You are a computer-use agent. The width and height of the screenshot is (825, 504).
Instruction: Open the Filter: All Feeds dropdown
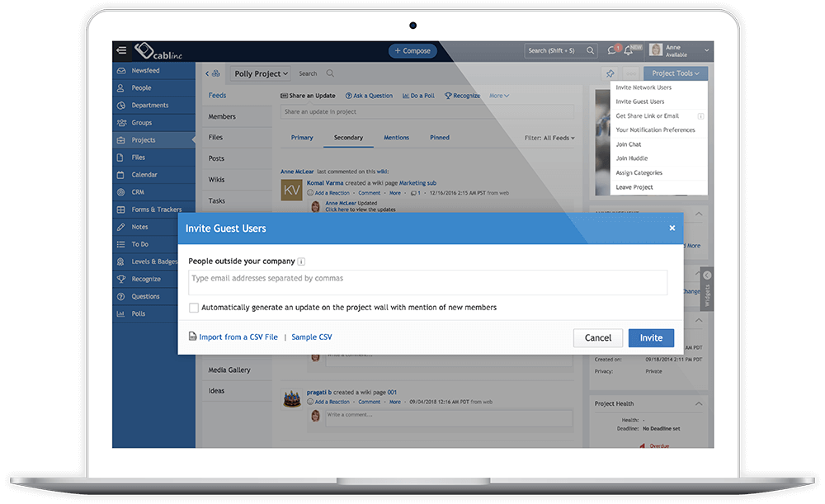(547, 137)
